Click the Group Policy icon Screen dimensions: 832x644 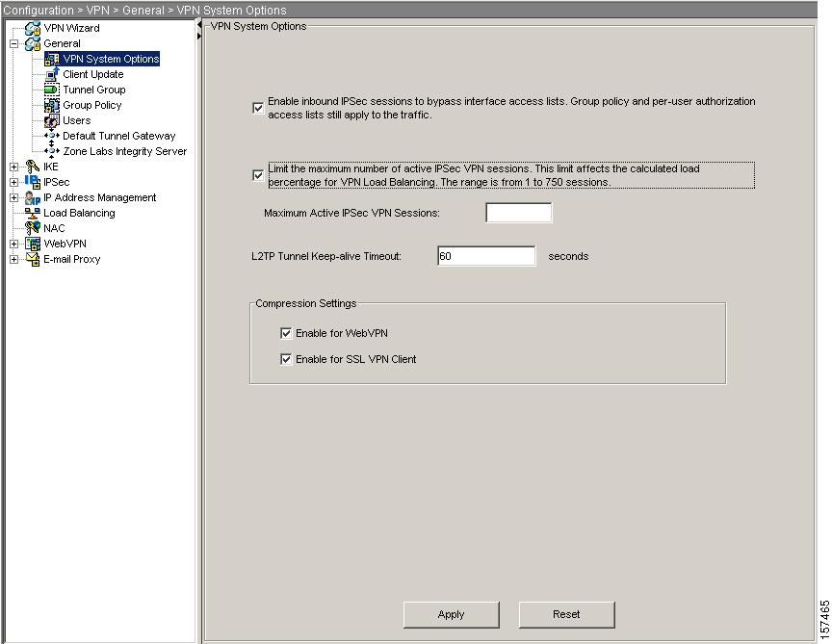point(52,105)
